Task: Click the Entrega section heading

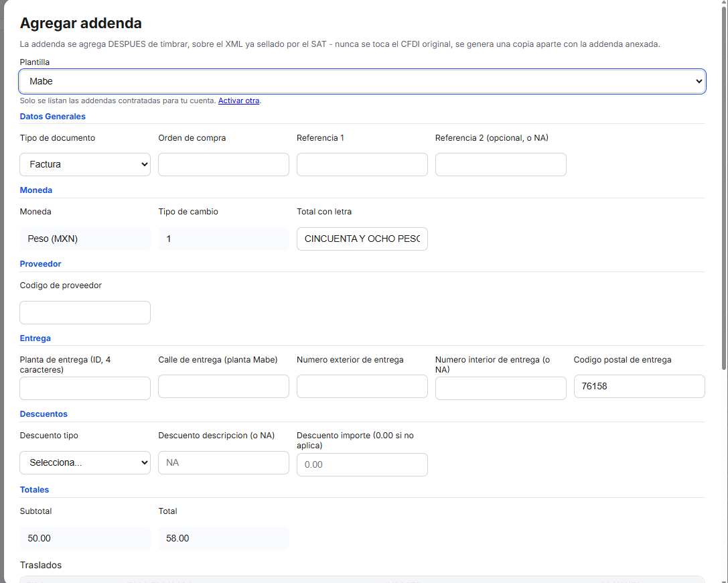Action: pyautogui.click(x=35, y=338)
